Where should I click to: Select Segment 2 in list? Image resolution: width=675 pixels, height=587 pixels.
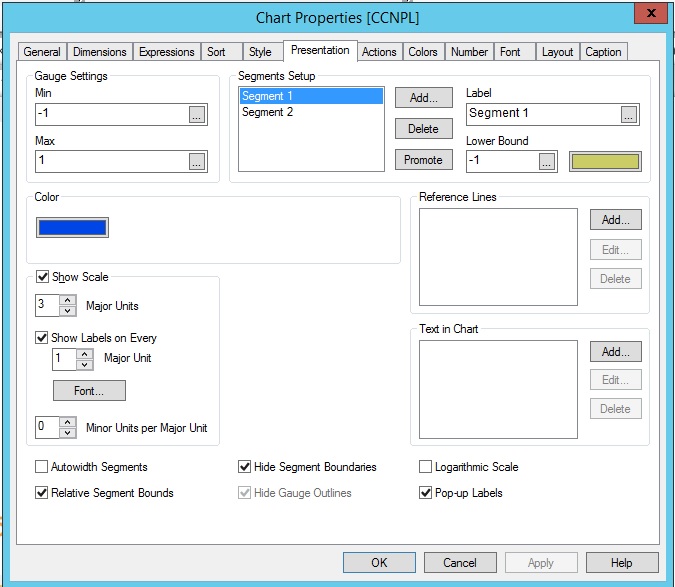point(311,112)
